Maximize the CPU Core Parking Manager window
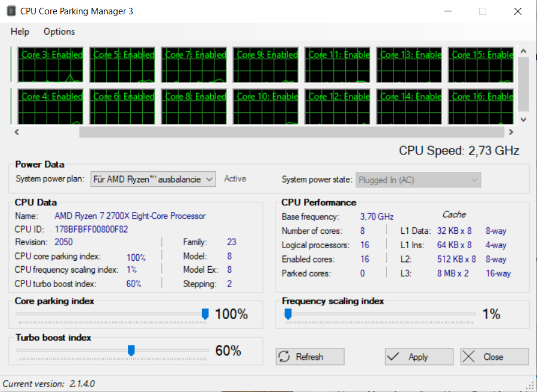 coord(483,11)
